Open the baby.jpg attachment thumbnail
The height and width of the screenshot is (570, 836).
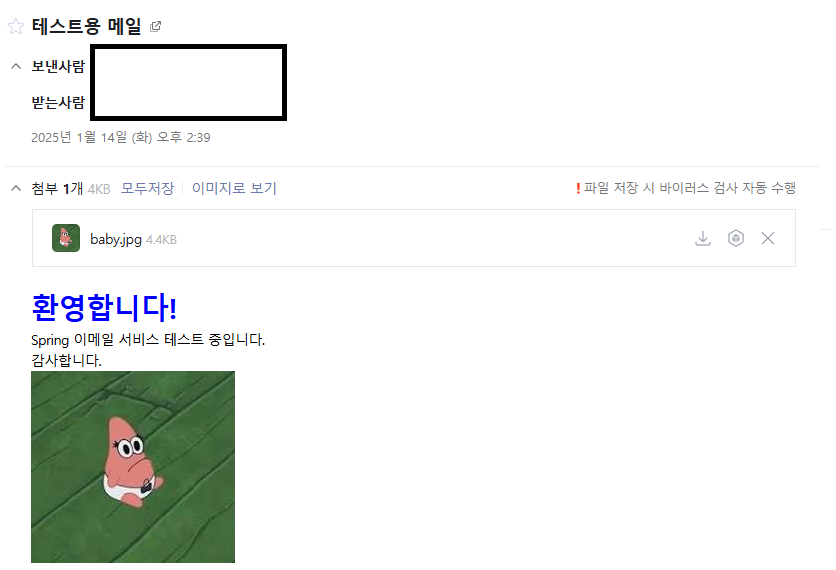(x=66, y=238)
